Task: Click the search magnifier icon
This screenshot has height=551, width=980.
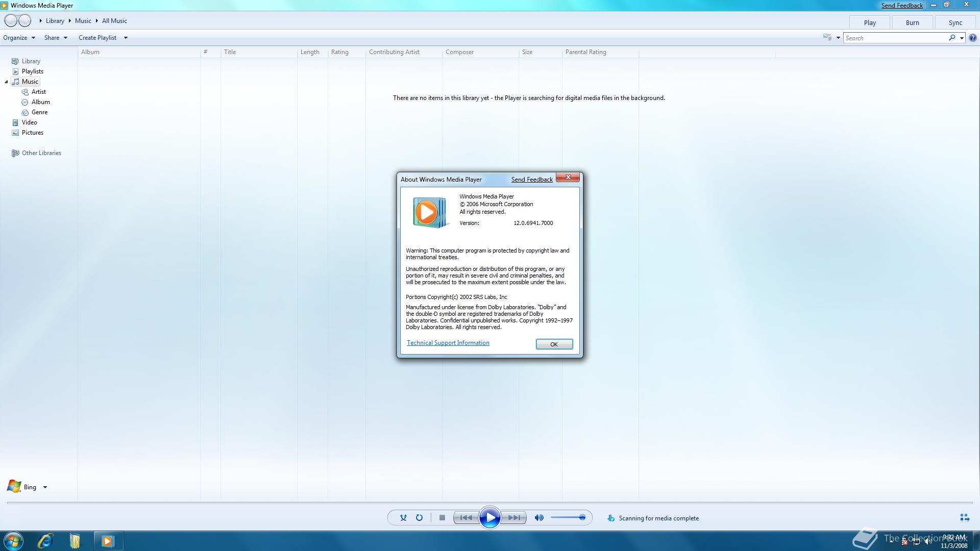Action: coord(952,38)
